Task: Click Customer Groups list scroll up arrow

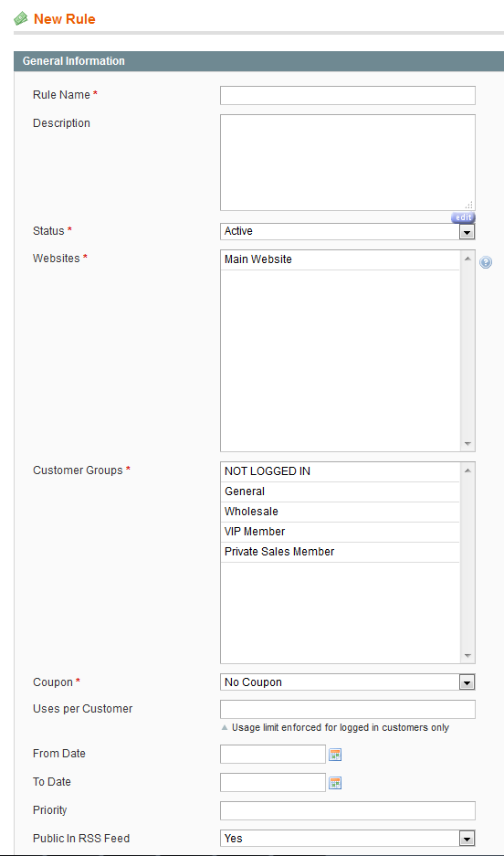Action: coord(467,470)
